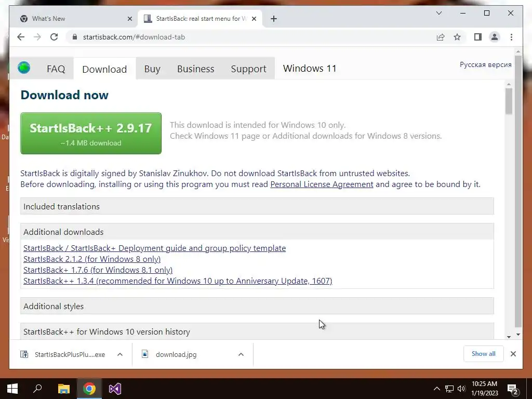
Task: Click the outer page scrollbar down arrow
Action: pos(518,335)
